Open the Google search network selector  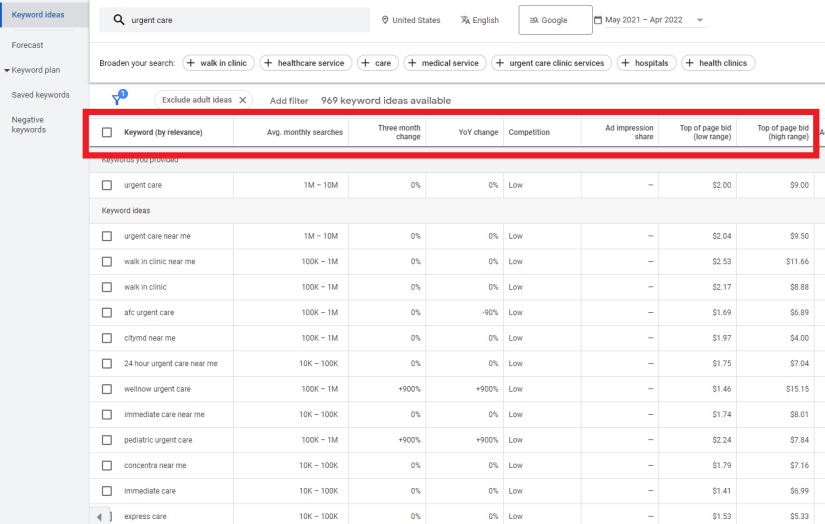(555, 20)
